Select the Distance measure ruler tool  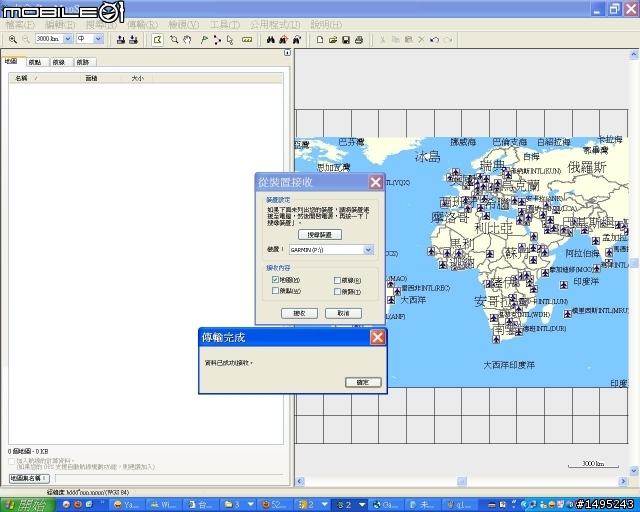pyautogui.click(x=247, y=40)
